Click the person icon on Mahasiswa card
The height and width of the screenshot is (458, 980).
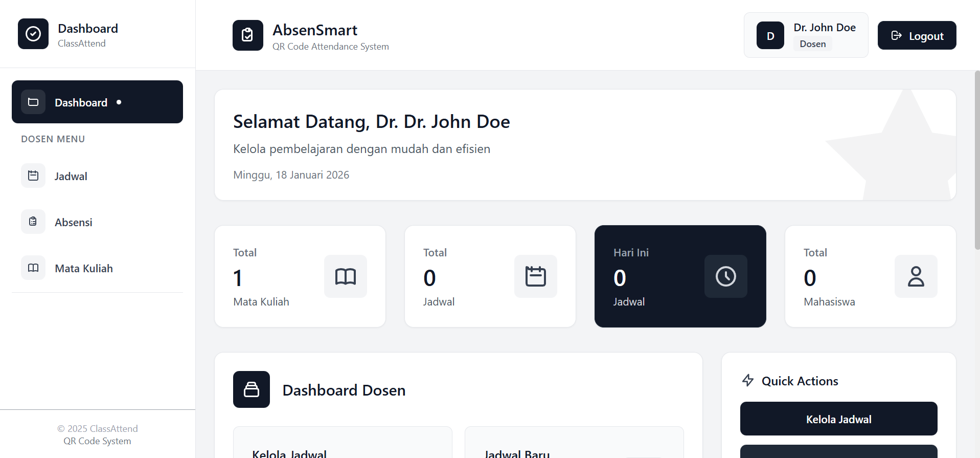coord(916,276)
